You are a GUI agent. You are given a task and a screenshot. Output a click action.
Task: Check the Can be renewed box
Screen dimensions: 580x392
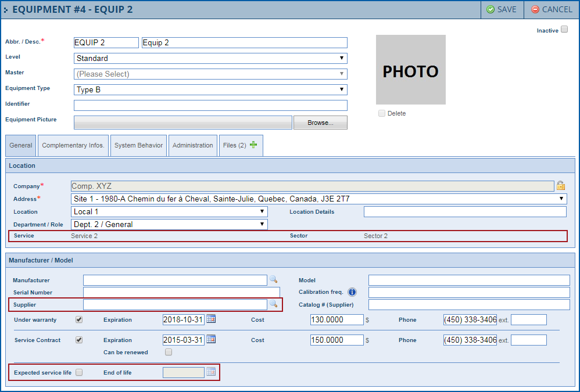[x=169, y=352]
